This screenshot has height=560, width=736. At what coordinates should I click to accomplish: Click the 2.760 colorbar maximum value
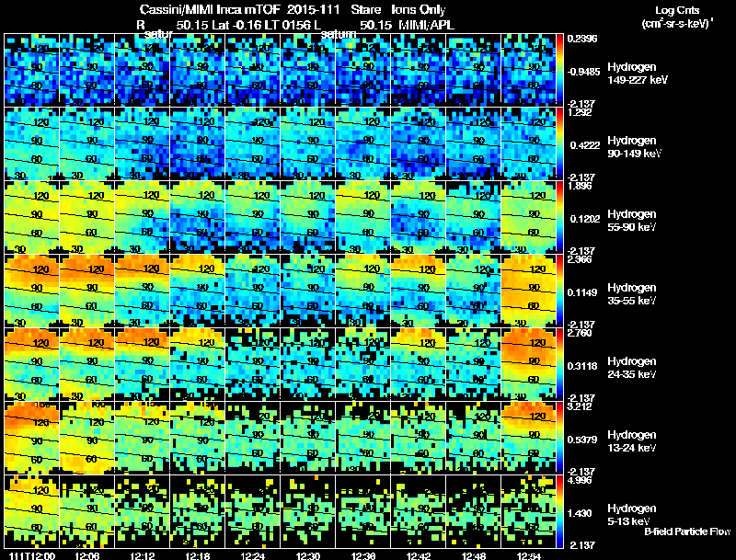click(580, 334)
